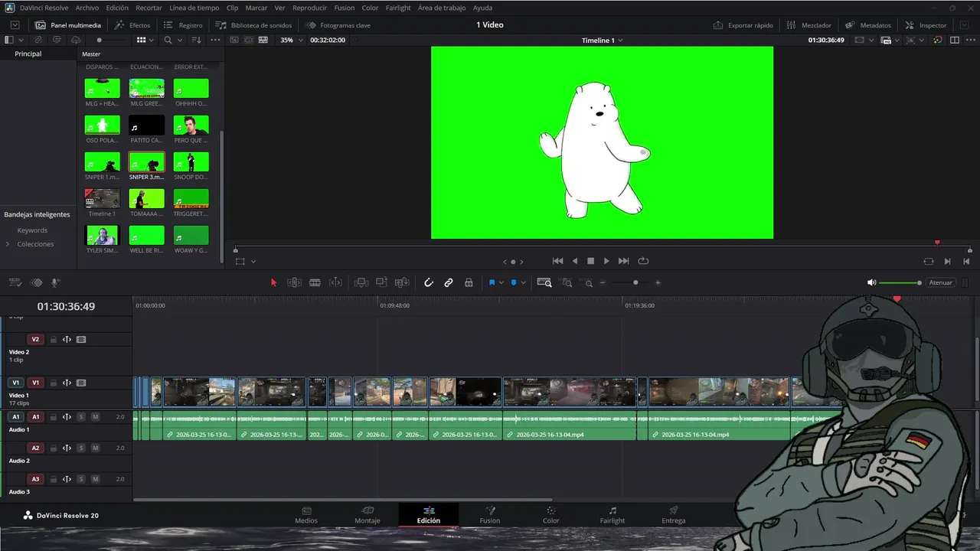Viewport: 980px width, 551px height.
Task: Click the loop playback button
Action: pyautogui.click(x=643, y=261)
